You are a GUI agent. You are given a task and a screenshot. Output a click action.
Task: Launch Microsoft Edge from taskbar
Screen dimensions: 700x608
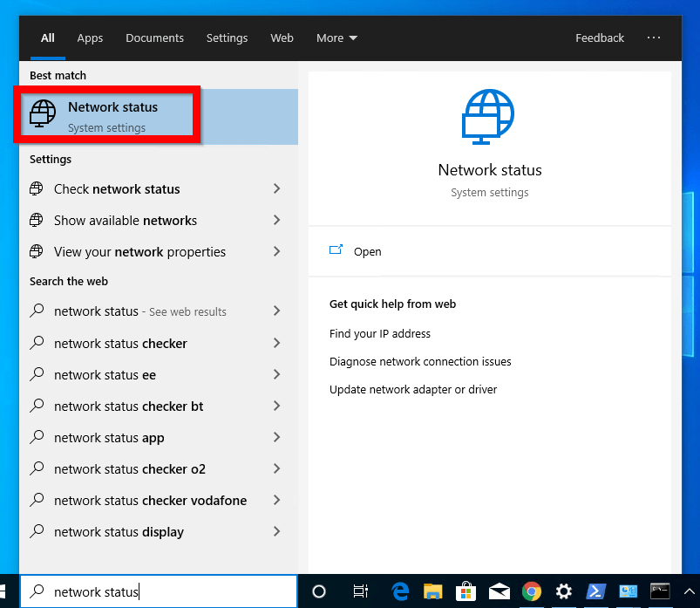(x=400, y=591)
